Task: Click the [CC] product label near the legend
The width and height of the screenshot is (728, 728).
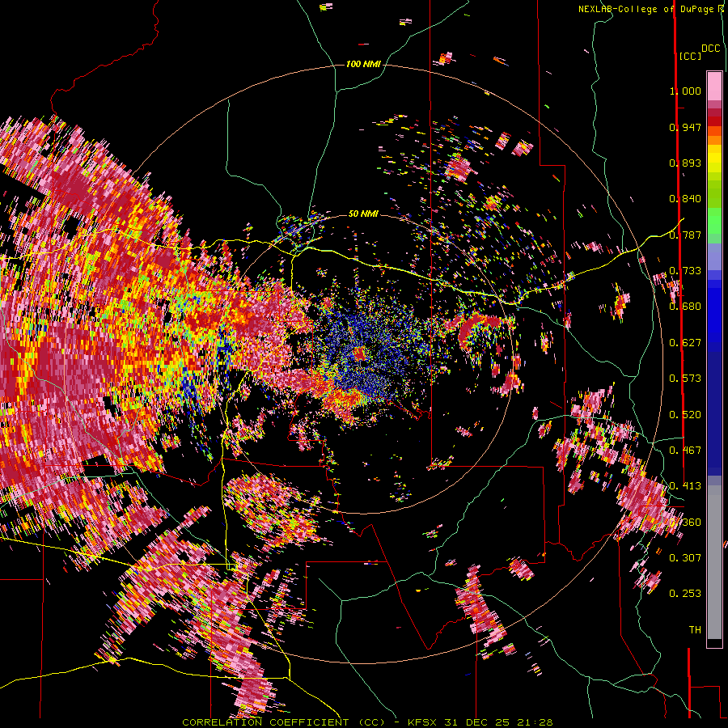Action: pos(690,56)
